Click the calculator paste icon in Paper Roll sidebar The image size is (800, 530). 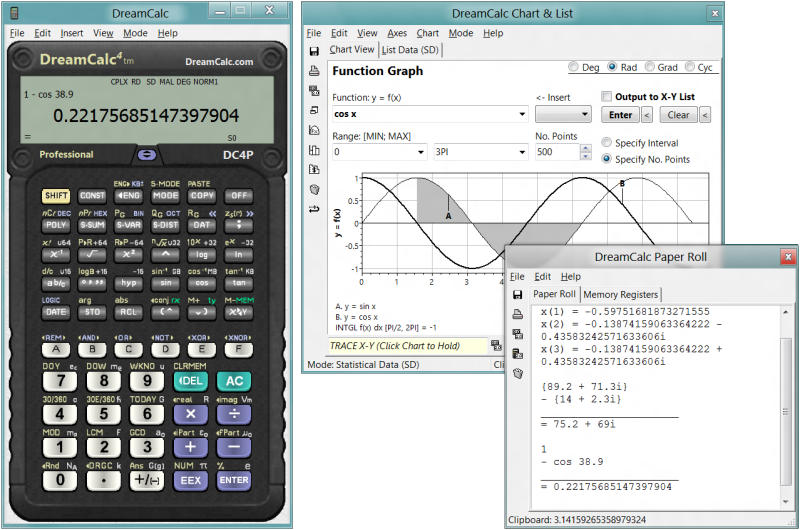click(x=517, y=354)
